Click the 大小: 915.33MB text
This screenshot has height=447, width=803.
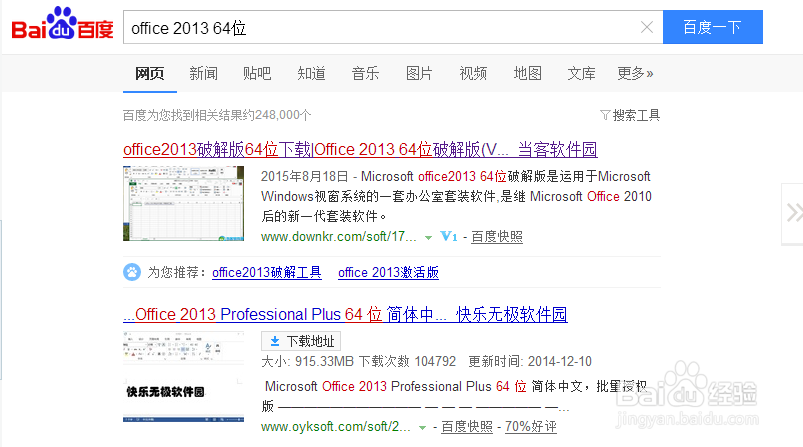pos(307,361)
